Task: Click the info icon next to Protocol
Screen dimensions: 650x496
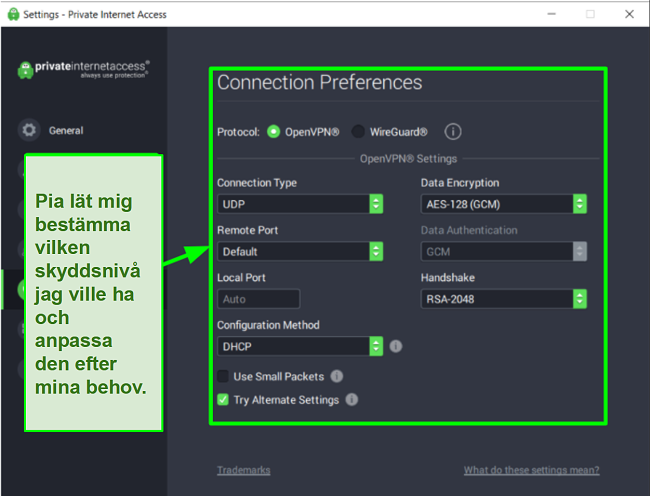Action: pyautogui.click(x=453, y=132)
